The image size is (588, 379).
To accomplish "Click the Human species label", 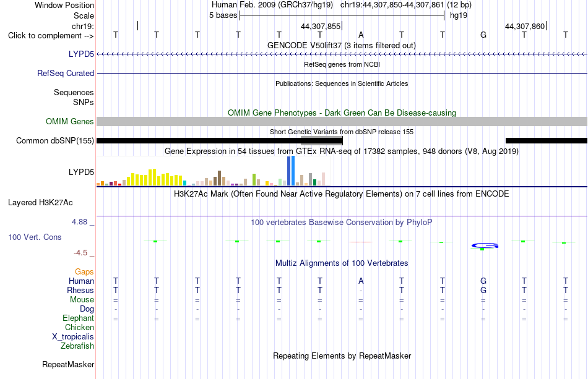I will 81,281.
